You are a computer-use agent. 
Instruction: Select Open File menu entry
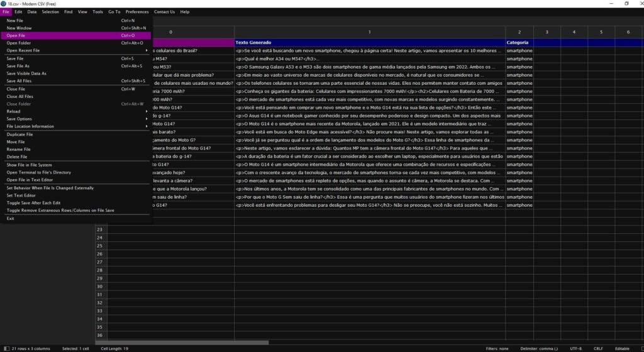click(75, 35)
